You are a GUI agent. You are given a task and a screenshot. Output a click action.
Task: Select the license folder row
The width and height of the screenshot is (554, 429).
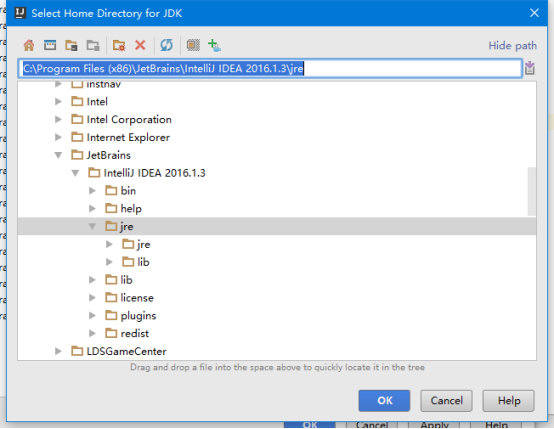277,298
